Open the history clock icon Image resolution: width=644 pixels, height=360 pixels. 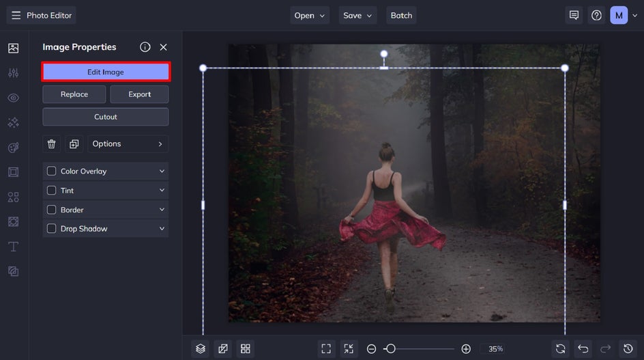(628, 348)
